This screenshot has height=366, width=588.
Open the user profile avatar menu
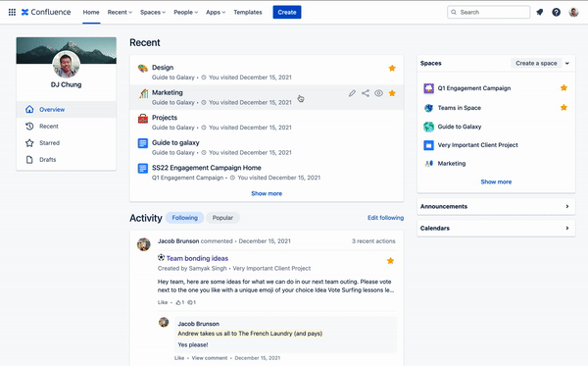click(x=573, y=12)
